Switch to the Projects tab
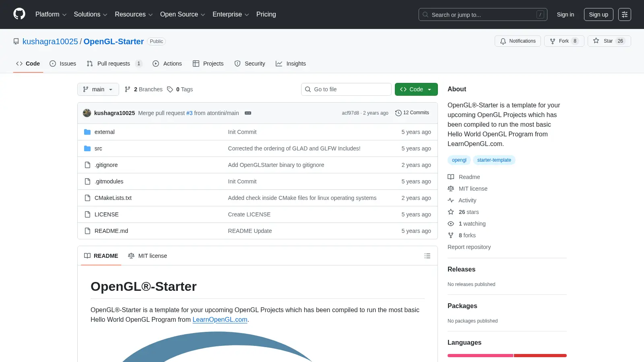The image size is (644, 362). coord(208,64)
